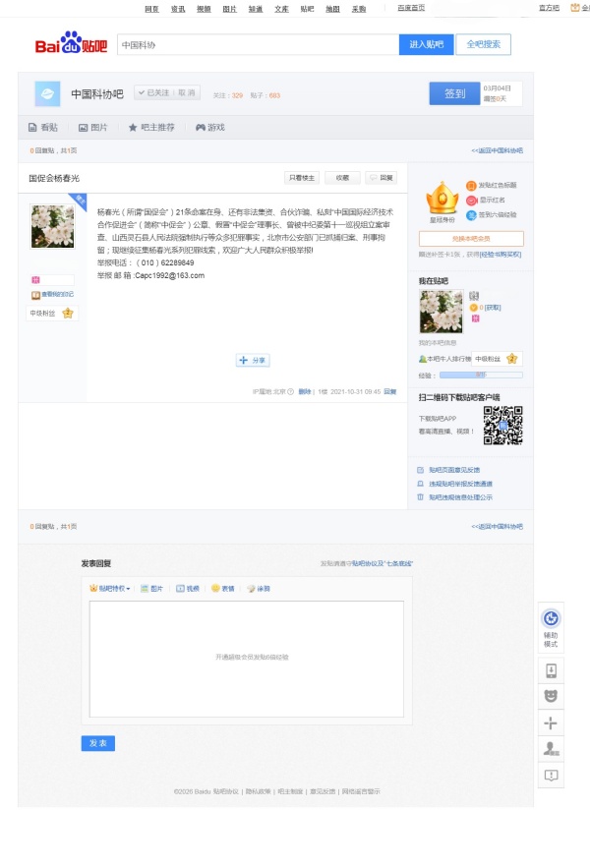Click inside the reply text area
590x868 pixels.
click(x=247, y=659)
